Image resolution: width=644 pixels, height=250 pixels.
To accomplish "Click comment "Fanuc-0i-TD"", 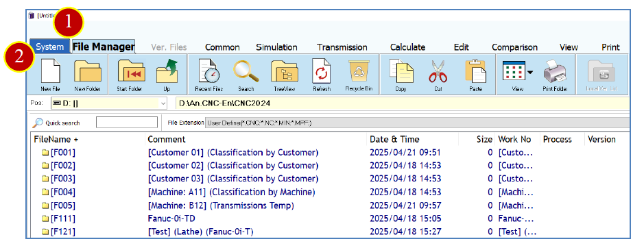I will 171,218.
